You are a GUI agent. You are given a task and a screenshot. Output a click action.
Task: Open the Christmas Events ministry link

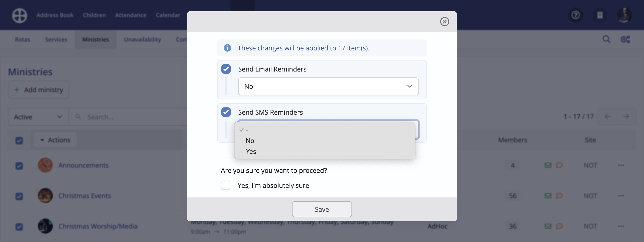(x=84, y=196)
